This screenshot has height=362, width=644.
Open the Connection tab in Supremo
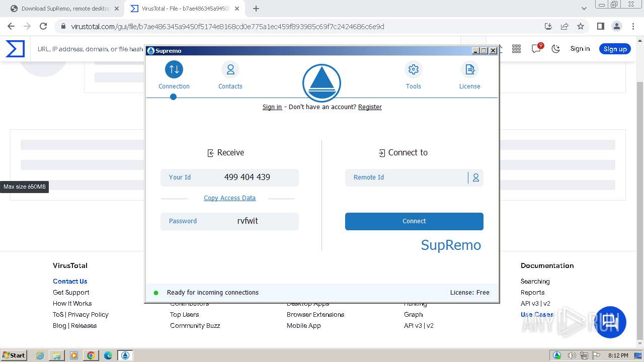(174, 75)
